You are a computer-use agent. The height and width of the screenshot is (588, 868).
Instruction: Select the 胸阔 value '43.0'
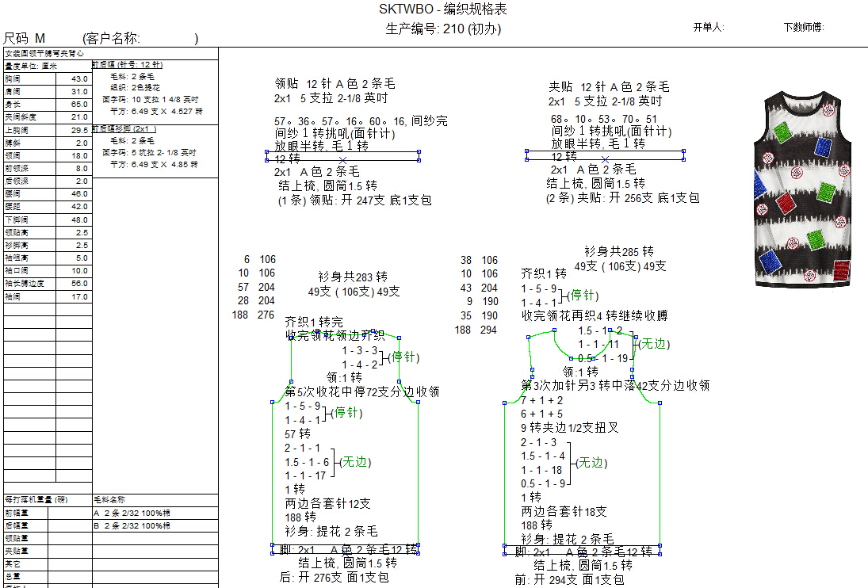(x=80, y=78)
